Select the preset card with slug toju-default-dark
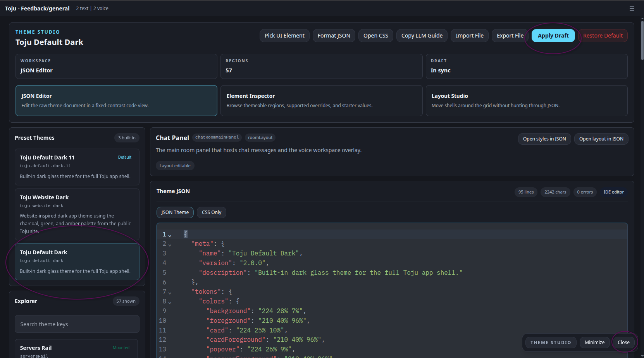 pyautogui.click(x=77, y=262)
